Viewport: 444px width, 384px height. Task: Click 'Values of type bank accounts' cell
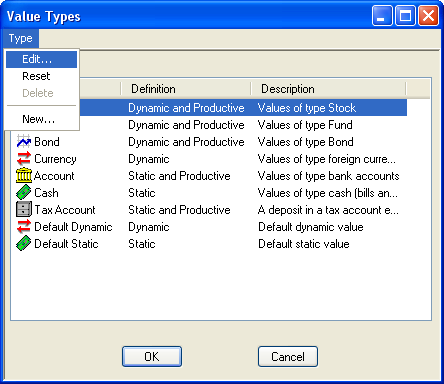pos(328,176)
